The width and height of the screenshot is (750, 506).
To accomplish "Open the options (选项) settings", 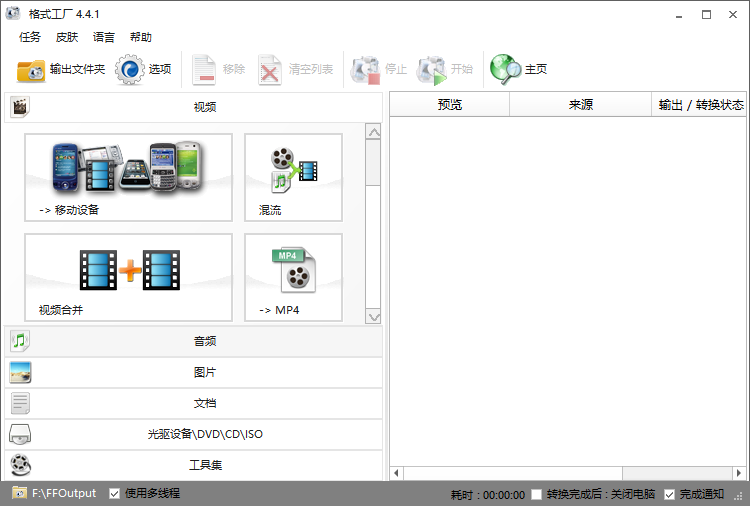I will 131,70.
